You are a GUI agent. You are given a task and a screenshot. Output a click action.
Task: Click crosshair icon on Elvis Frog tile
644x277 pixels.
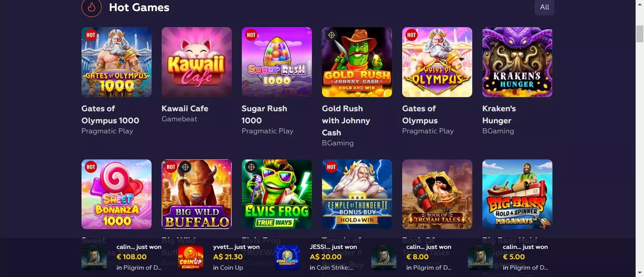pyautogui.click(x=251, y=167)
